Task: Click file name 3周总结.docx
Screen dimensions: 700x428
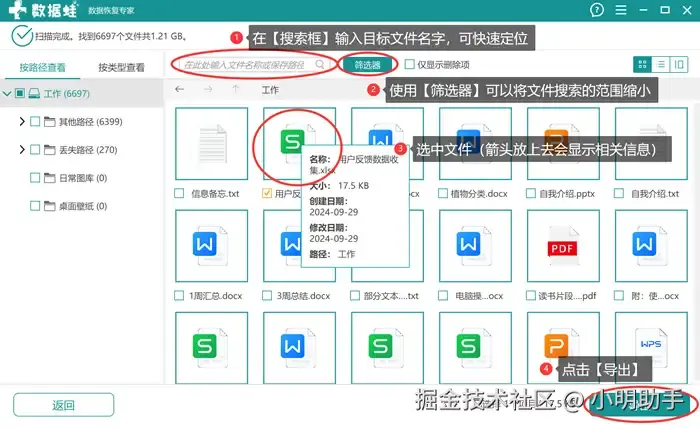Action: pyautogui.click(x=303, y=295)
